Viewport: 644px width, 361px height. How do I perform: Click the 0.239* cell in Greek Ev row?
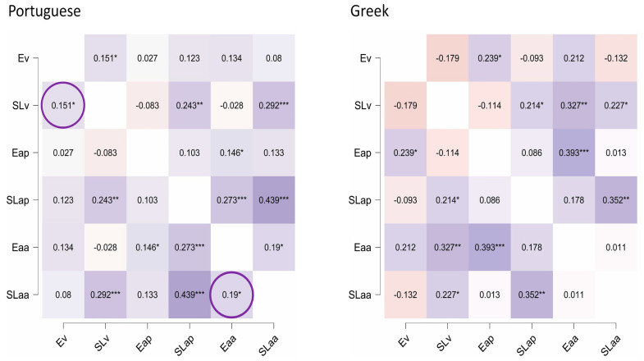pos(490,58)
